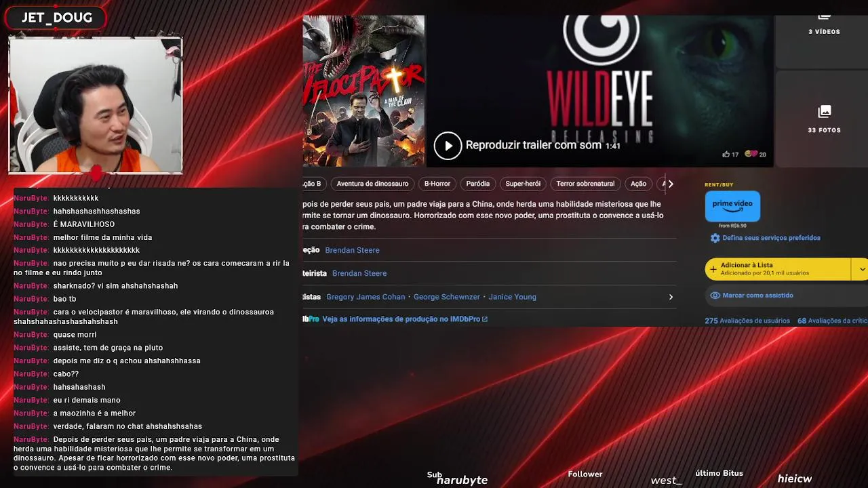Expand the cast row chevron arrow
The height and width of the screenshot is (488, 868).
671,297
